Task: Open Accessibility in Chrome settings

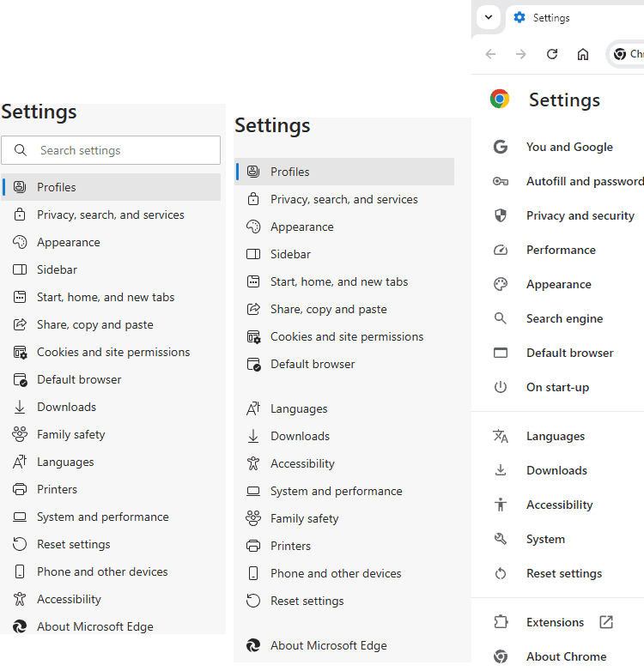Action: tap(558, 505)
